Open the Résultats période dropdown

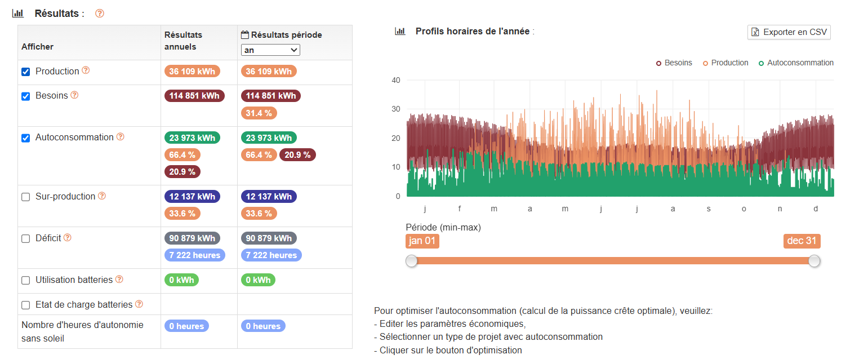[270, 50]
